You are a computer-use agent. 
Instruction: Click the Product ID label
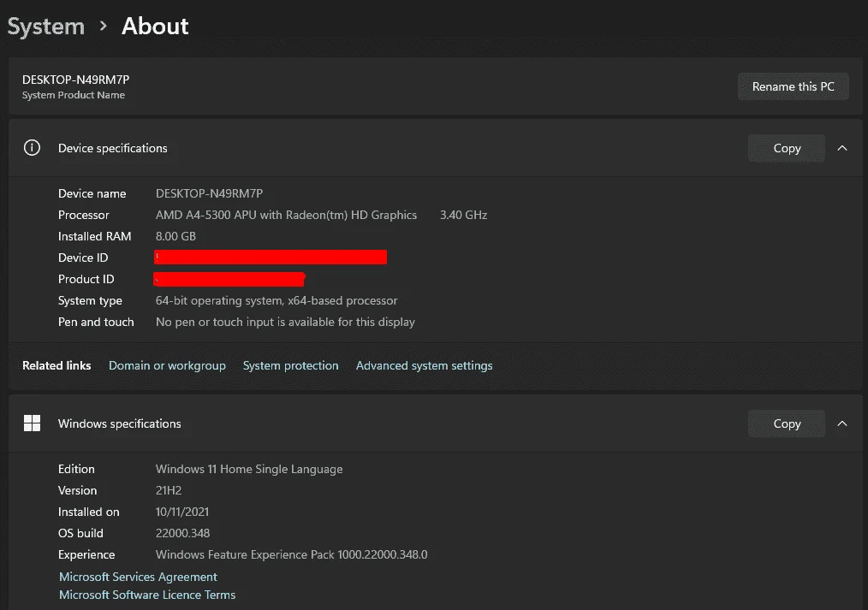point(86,279)
